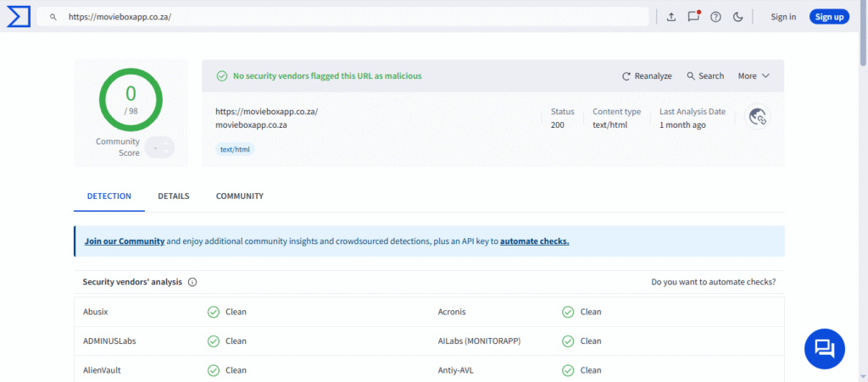Open the VirusTotal home logo

[19, 17]
